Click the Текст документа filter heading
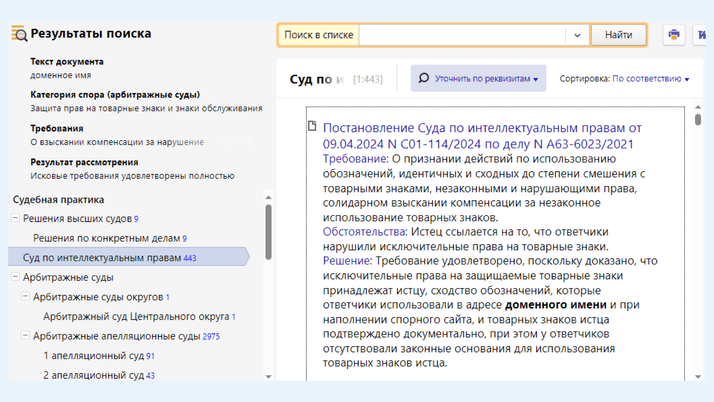This screenshot has height=402, width=714. [x=67, y=61]
